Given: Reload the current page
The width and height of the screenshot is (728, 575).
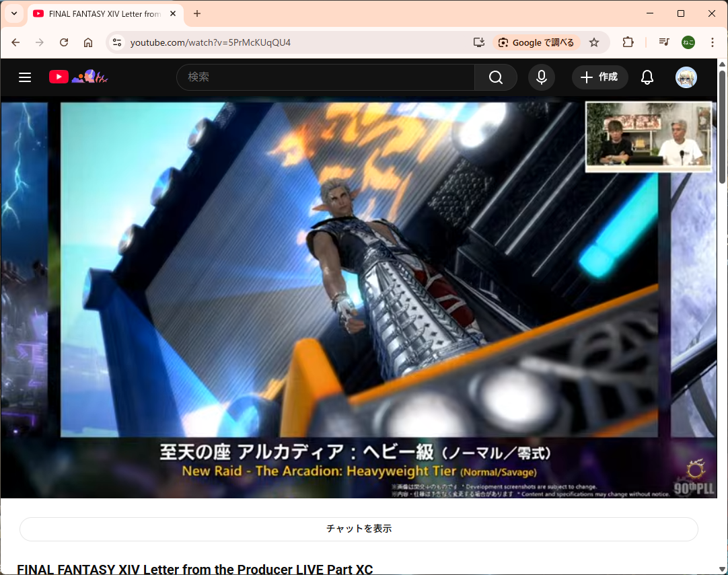Looking at the screenshot, I should 64,42.
